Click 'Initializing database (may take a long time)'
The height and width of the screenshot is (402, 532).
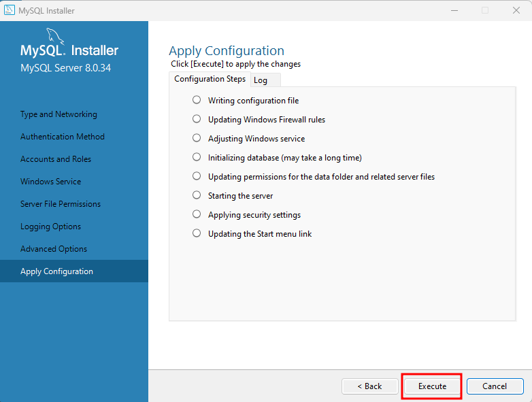click(285, 158)
